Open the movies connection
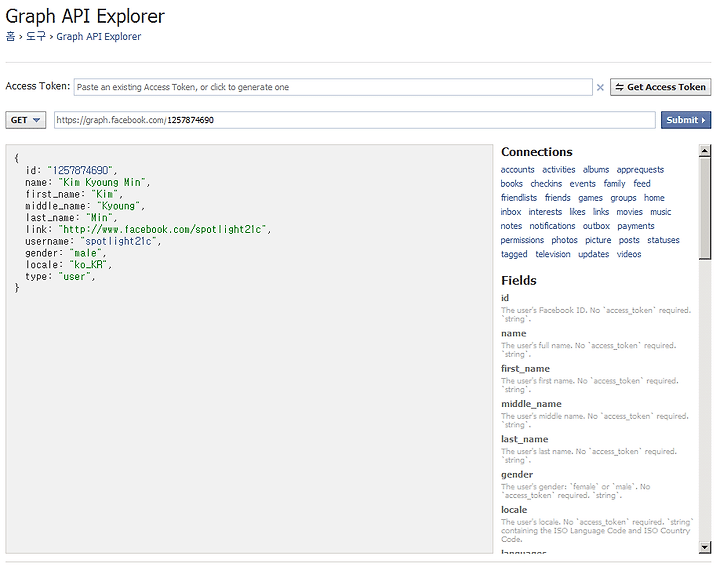This screenshot has width=720, height=567. coord(629,212)
